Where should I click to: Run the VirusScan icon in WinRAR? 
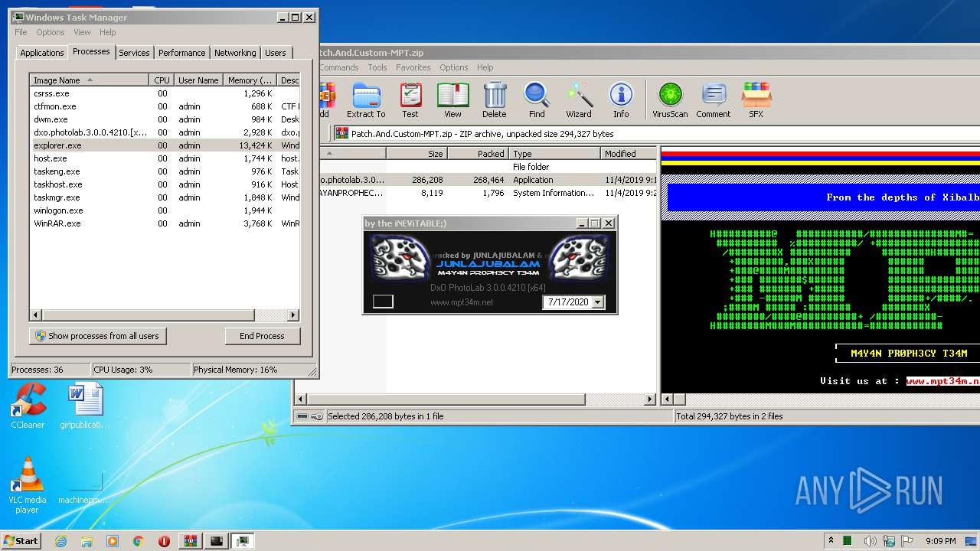[670, 100]
